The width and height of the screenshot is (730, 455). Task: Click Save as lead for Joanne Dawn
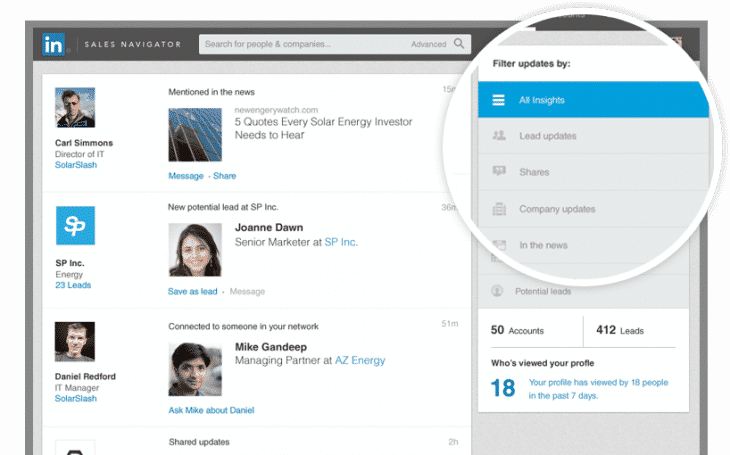[x=194, y=291]
